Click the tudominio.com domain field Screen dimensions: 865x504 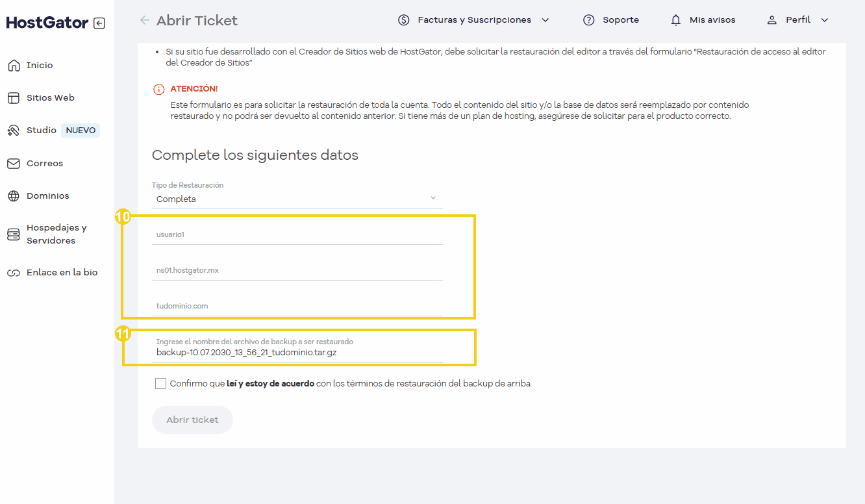(297, 306)
